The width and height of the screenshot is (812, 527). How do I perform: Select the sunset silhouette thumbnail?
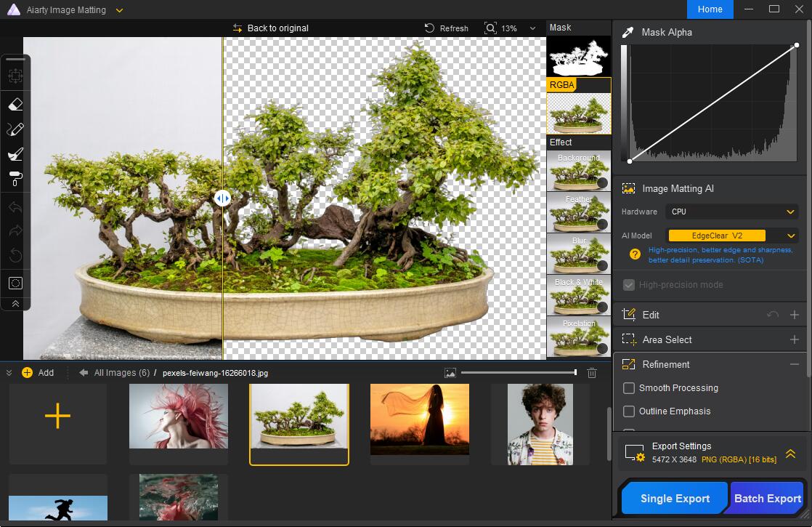420,419
